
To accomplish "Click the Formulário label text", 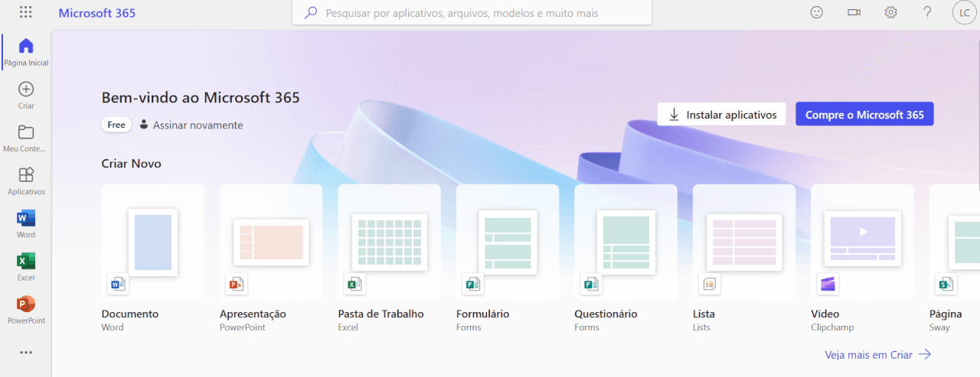I will [482, 314].
